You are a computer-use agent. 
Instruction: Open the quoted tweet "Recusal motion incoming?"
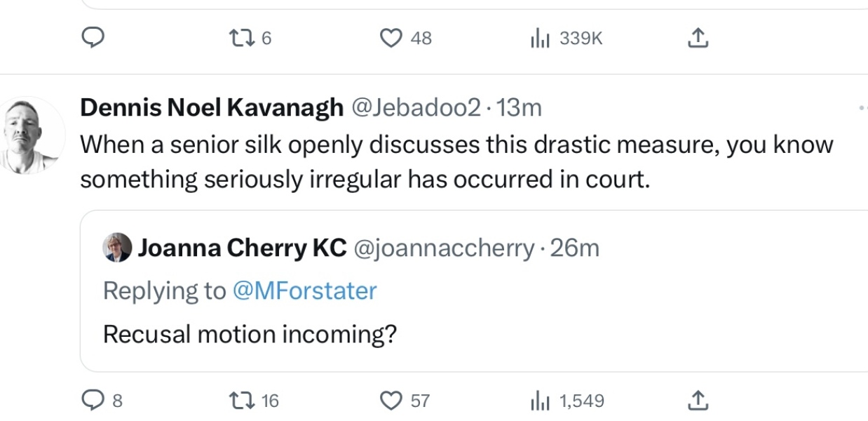coord(250,334)
